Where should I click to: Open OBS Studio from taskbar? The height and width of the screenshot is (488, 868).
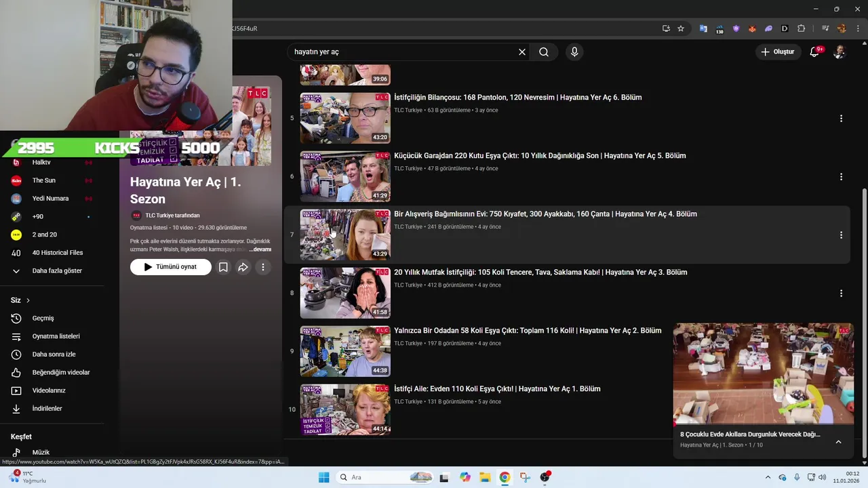(545, 477)
